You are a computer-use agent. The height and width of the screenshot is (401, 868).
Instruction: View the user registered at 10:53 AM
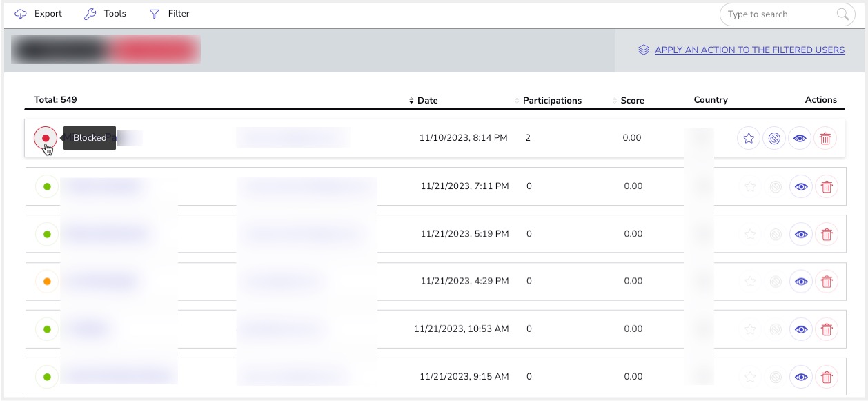pos(800,329)
